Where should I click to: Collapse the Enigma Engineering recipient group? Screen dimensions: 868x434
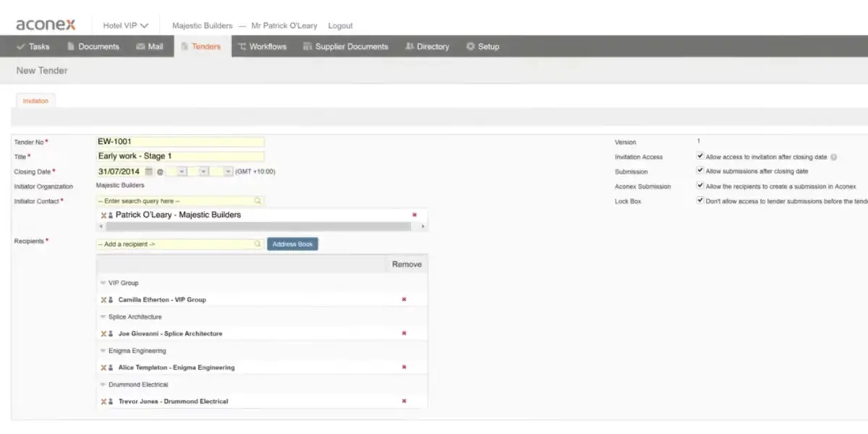[103, 351]
